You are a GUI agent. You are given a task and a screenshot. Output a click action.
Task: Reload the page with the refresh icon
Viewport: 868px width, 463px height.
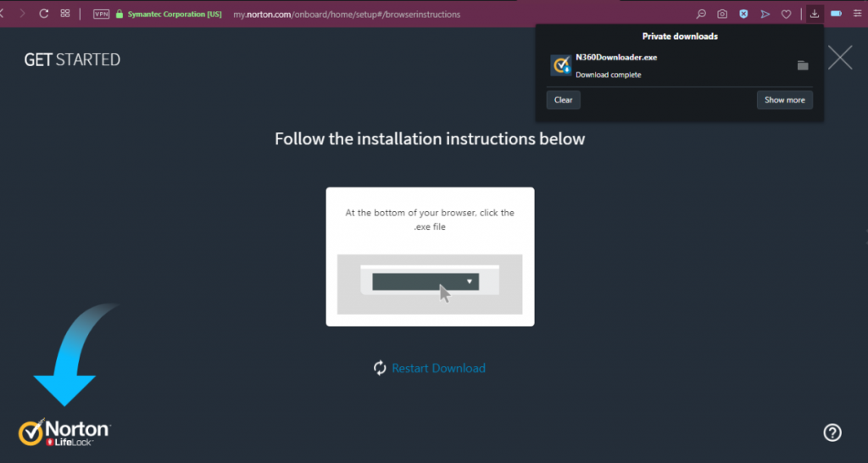tap(44, 14)
